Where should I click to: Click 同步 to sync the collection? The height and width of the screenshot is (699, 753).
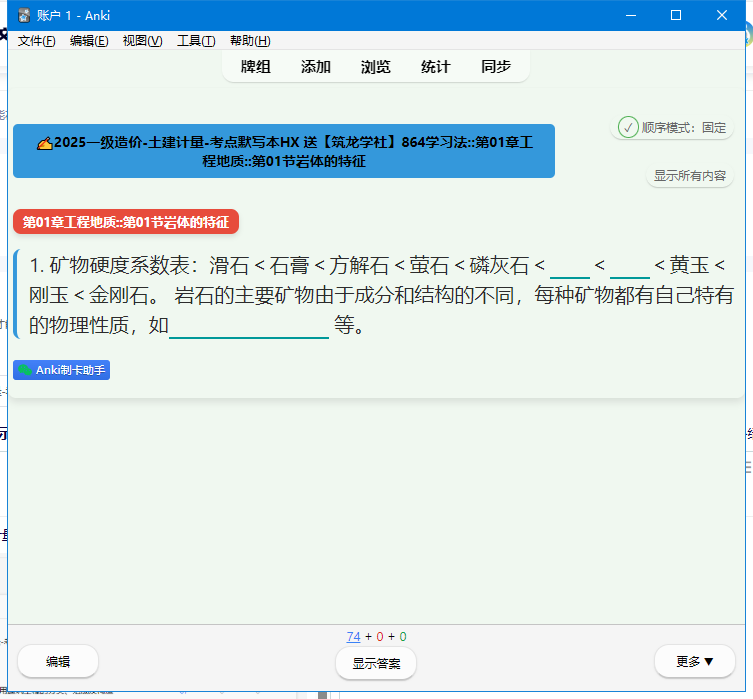click(x=496, y=67)
